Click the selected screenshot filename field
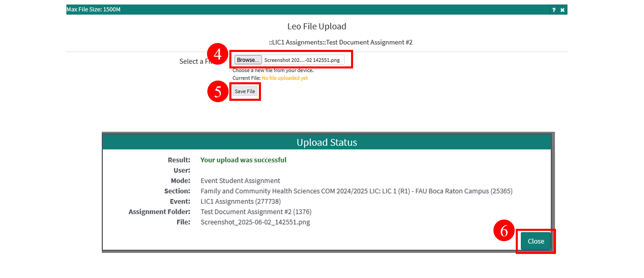This screenshot has height=278, width=644. pos(302,60)
